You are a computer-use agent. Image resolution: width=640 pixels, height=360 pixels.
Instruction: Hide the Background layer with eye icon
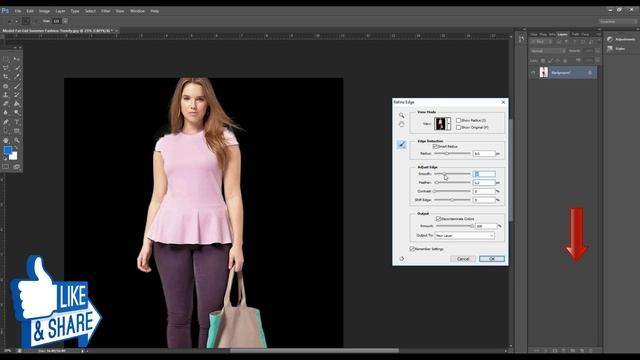click(533, 73)
